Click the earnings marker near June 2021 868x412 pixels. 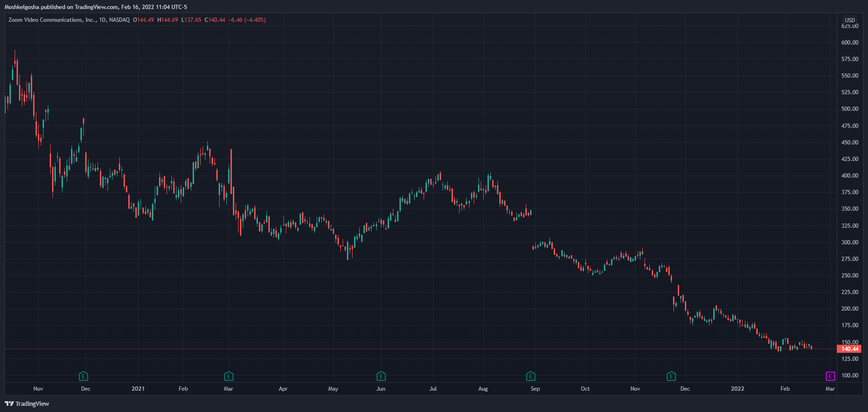point(381,376)
